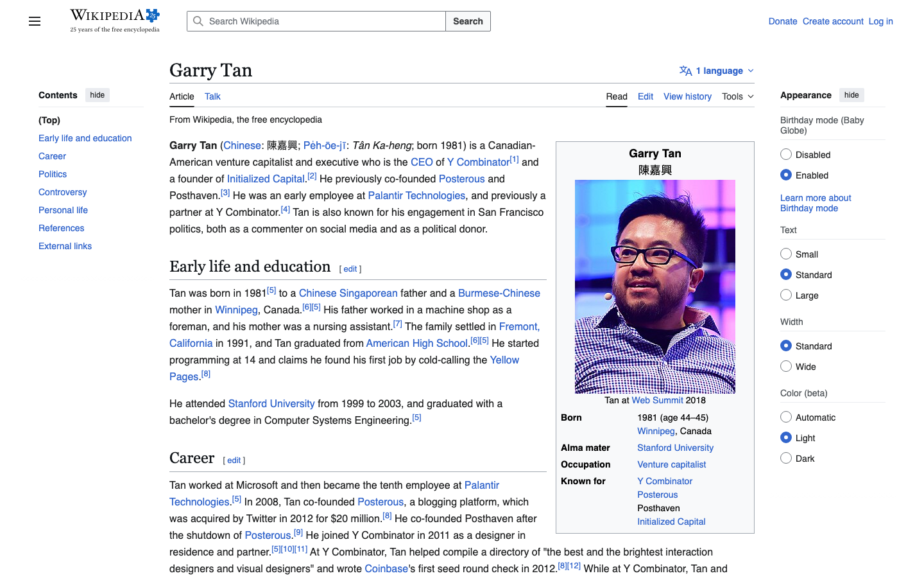Select the Read tab
The height and width of the screenshot is (578, 924).
pos(617,96)
